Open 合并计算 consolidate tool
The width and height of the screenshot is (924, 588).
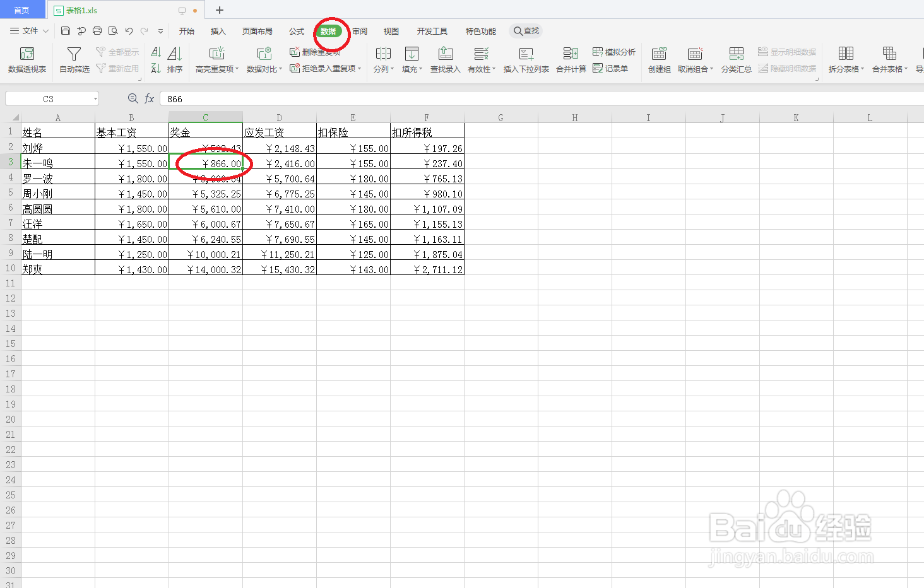571,60
